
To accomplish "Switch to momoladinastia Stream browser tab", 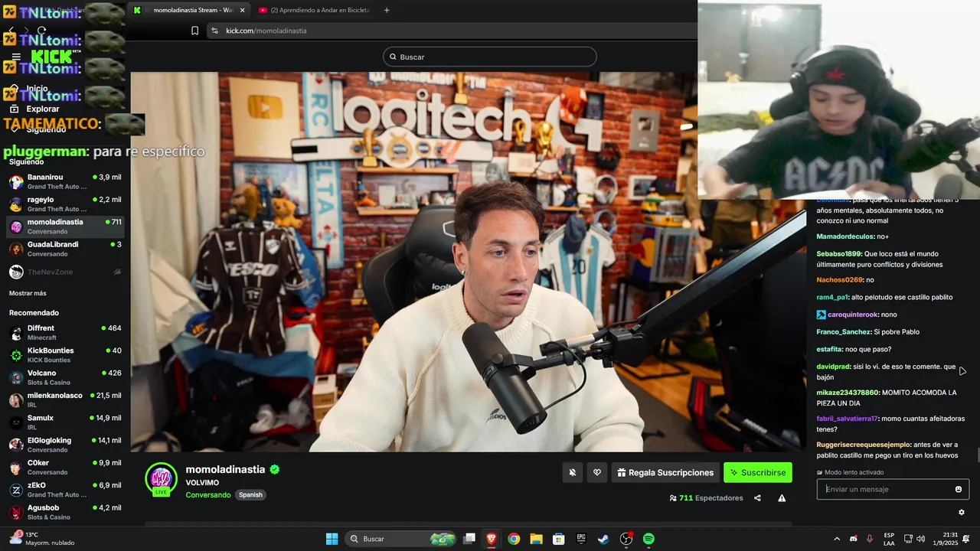I will coord(188,10).
